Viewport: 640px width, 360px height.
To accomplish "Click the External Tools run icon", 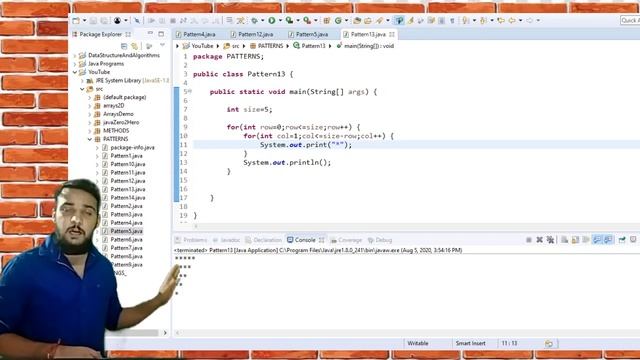I will tap(307, 20).
